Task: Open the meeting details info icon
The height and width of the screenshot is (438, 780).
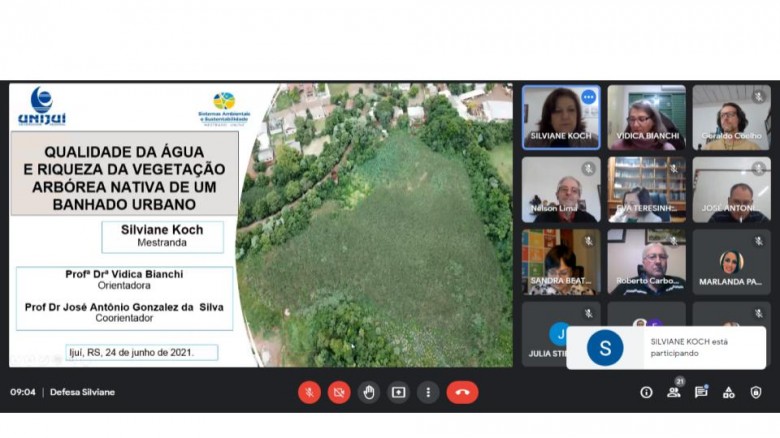Action: pos(646,392)
